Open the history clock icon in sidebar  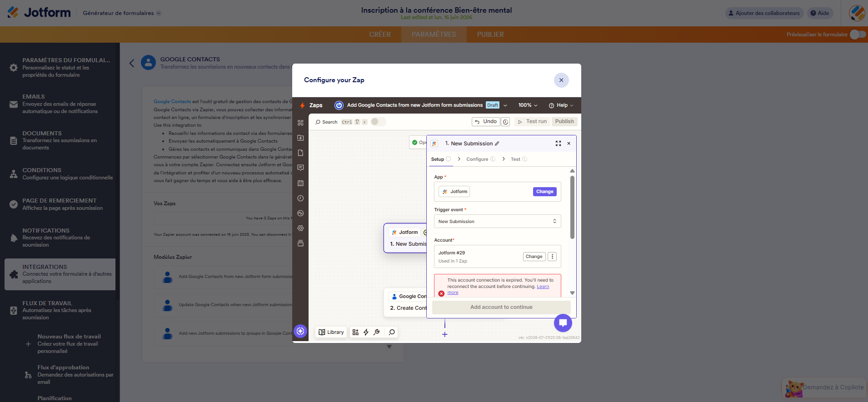coord(300,199)
